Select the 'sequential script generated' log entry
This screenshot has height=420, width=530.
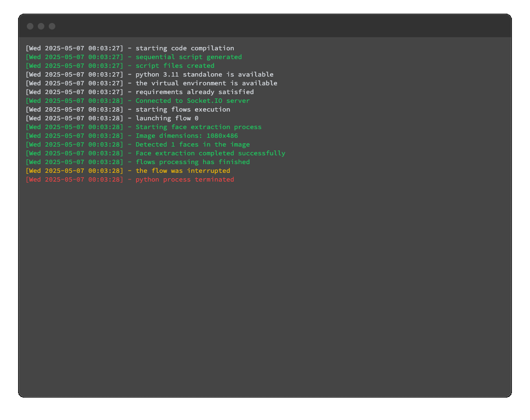tap(188, 57)
